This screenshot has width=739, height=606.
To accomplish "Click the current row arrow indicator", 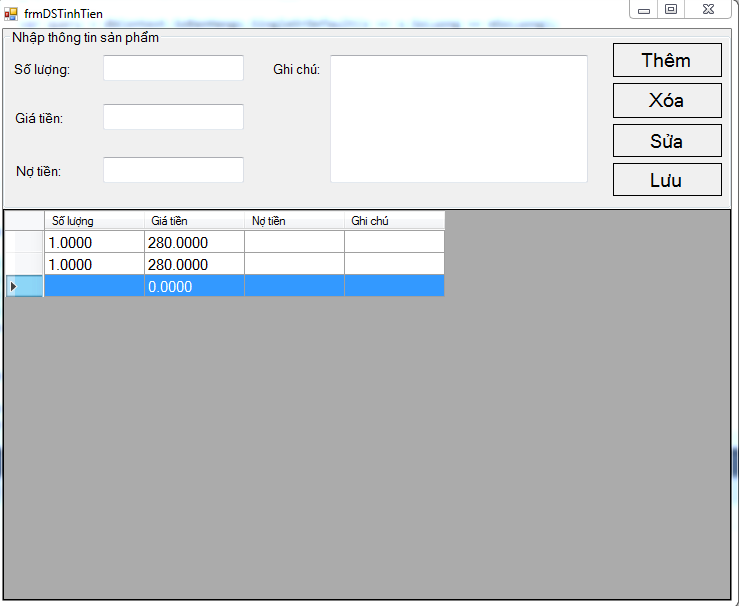I will pyautogui.click(x=13, y=287).
